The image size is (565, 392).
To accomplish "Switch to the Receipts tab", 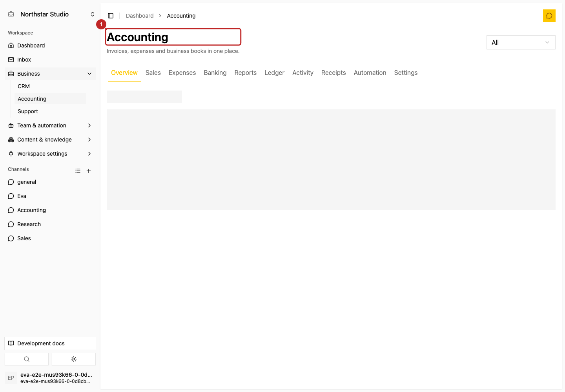I will (334, 73).
